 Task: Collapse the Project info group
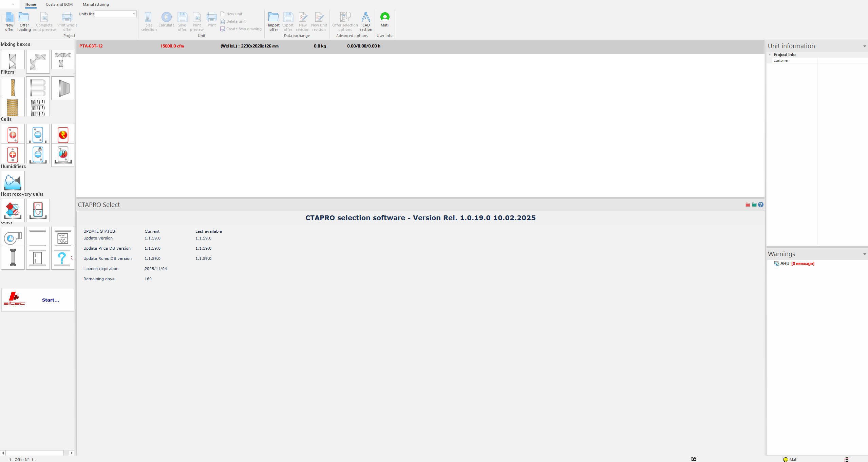(x=770, y=55)
